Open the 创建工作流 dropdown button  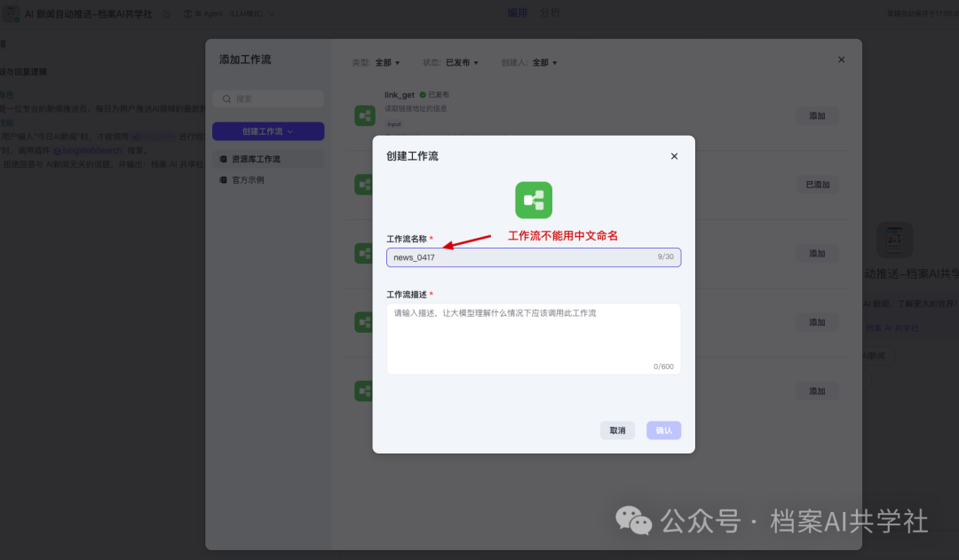[268, 131]
